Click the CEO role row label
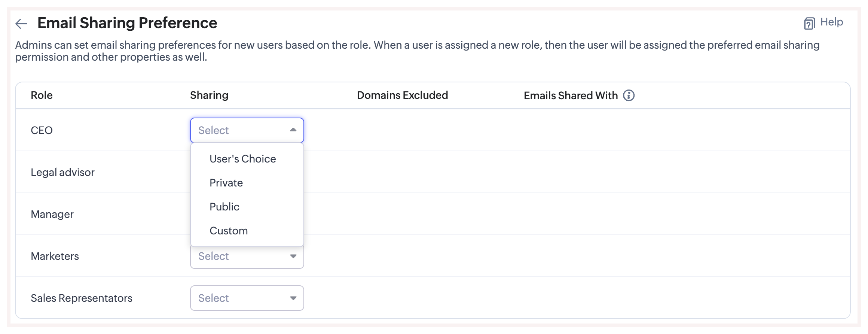The height and width of the screenshot is (334, 868). [42, 130]
